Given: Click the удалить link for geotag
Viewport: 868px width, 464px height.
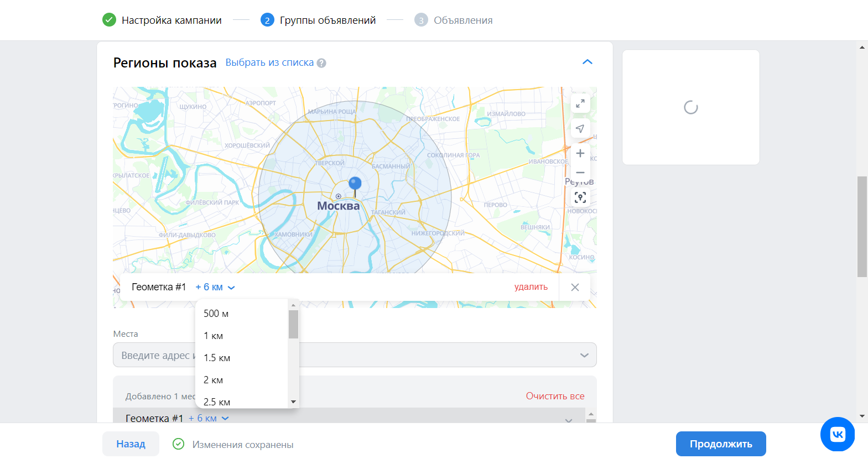Looking at the screenshot, I should 531,287.
